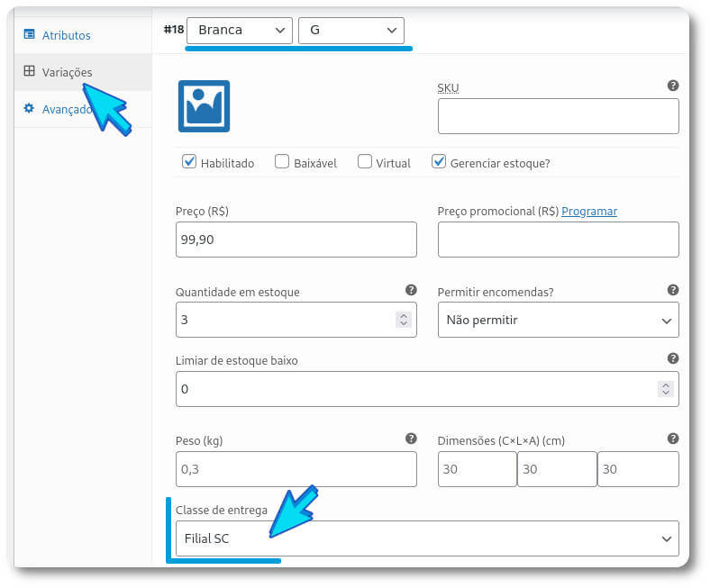This screenshot has width=710, height=588.
Task: Click into the SKU field
Action: coord(559,116)
